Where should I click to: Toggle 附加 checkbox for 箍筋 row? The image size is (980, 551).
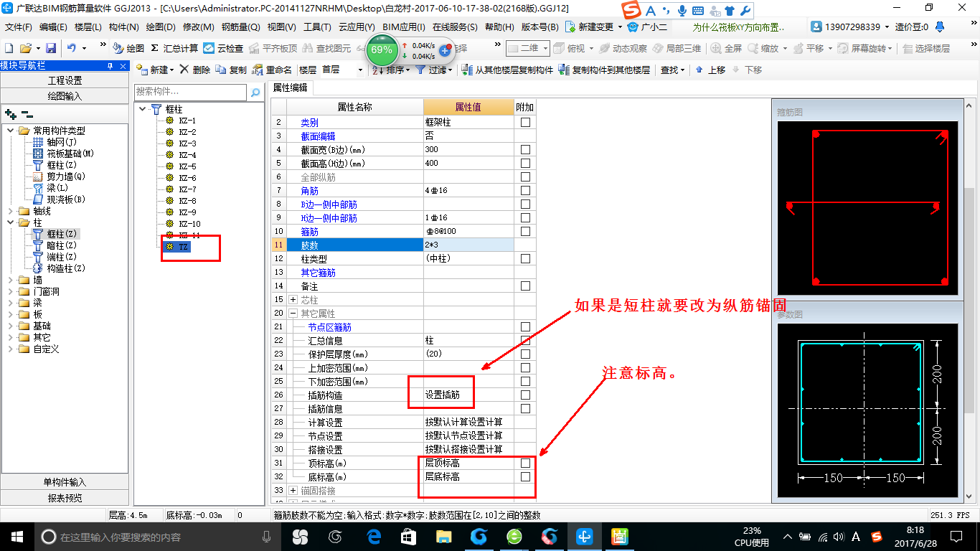click(x=525, y=232)
